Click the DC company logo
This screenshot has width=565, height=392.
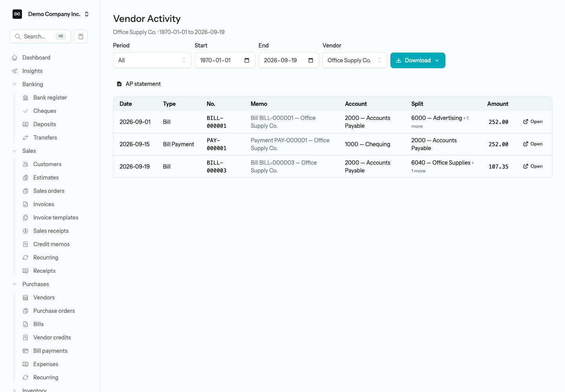[17, 14]
